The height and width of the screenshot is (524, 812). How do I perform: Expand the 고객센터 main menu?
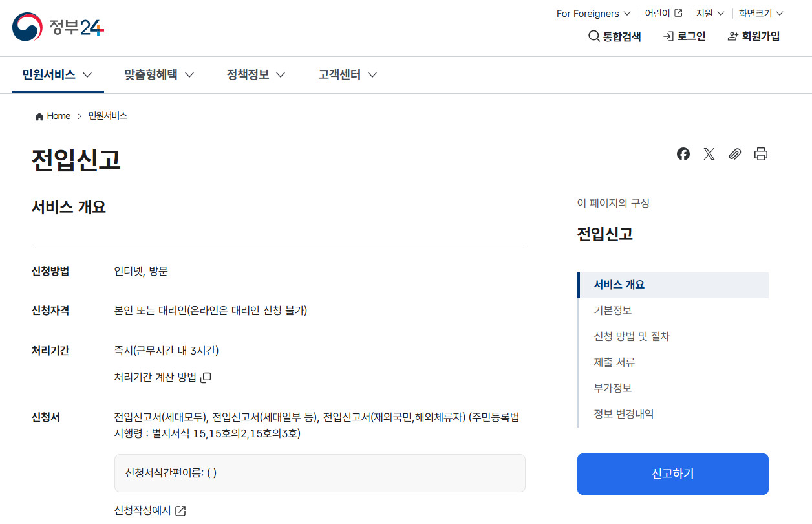click(x=348, y=75)
